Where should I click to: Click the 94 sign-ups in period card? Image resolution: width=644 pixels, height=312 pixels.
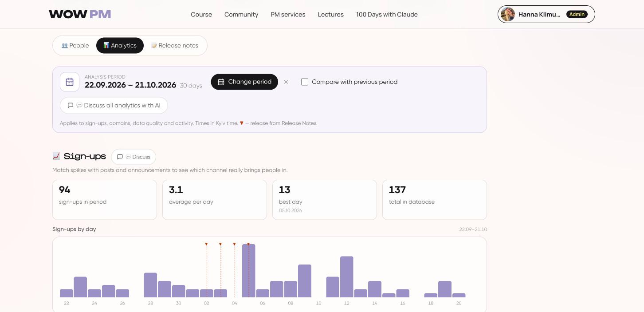[x=105, y=200]
